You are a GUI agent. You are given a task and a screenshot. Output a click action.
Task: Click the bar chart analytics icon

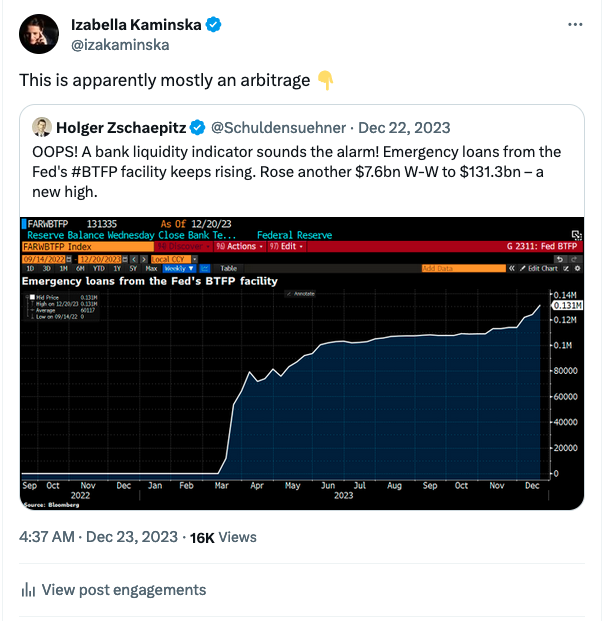pyautogui.click(x=28, y=589)
